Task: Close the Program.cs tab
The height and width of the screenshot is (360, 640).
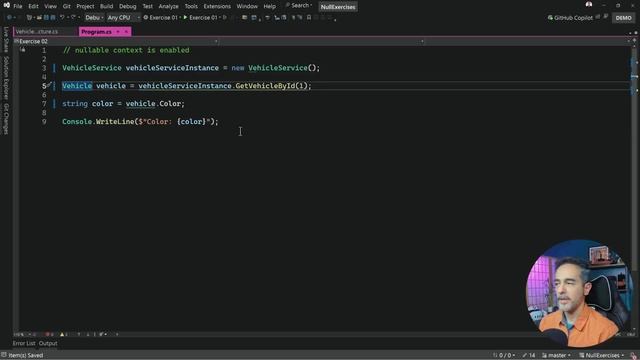Action: click(x=126, y=31)
